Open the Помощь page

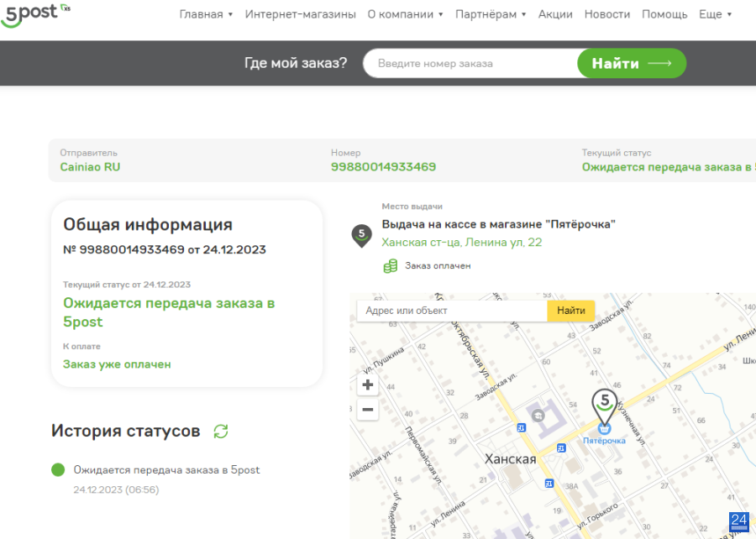664,14
